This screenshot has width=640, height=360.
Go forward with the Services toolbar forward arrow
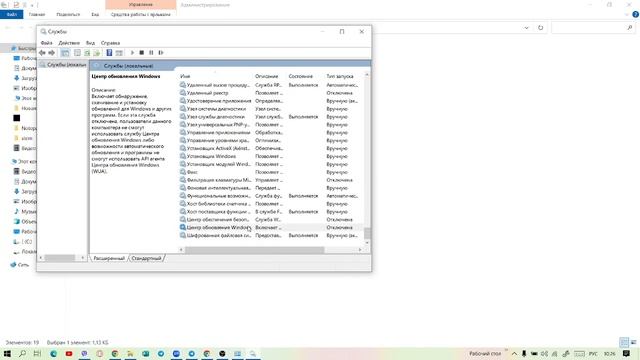pyautogui.click(x=51, y=53)
